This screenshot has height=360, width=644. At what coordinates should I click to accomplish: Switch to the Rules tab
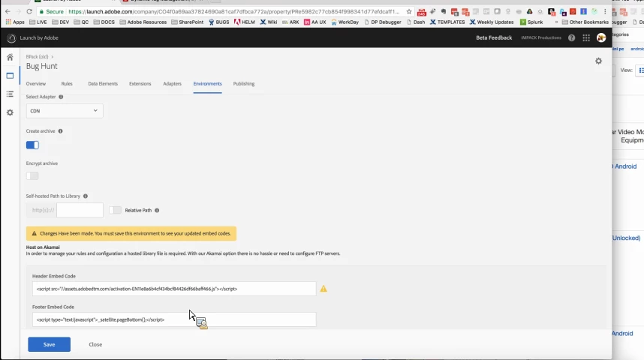click(x=67, y=84)
